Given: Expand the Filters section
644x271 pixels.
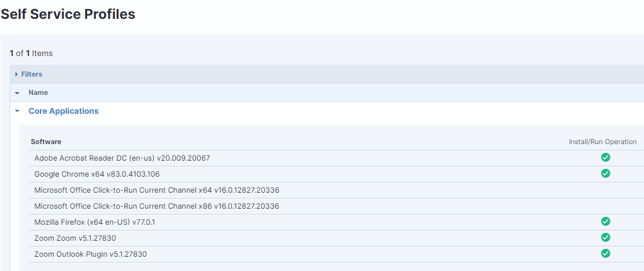Looking at the screenshot, I should point(17,74).
